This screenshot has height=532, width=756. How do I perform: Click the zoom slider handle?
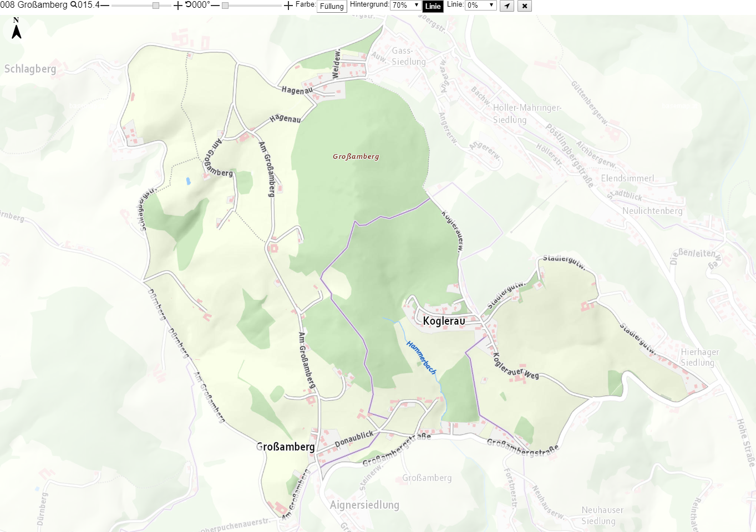coord(156,6)
